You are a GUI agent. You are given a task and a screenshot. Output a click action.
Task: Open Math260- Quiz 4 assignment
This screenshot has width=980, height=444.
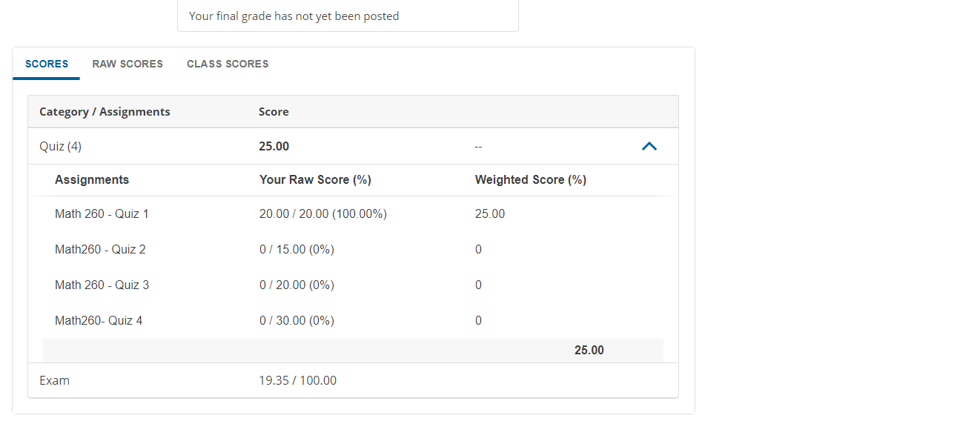(99, 321)
